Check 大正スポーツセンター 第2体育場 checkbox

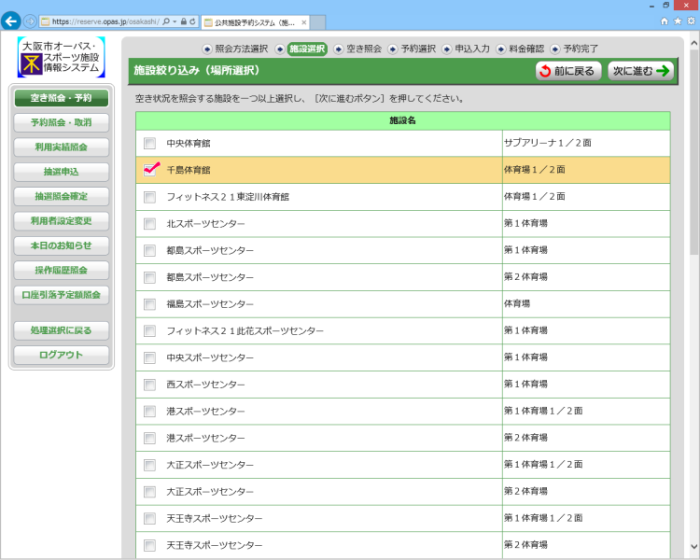(150, 492)
